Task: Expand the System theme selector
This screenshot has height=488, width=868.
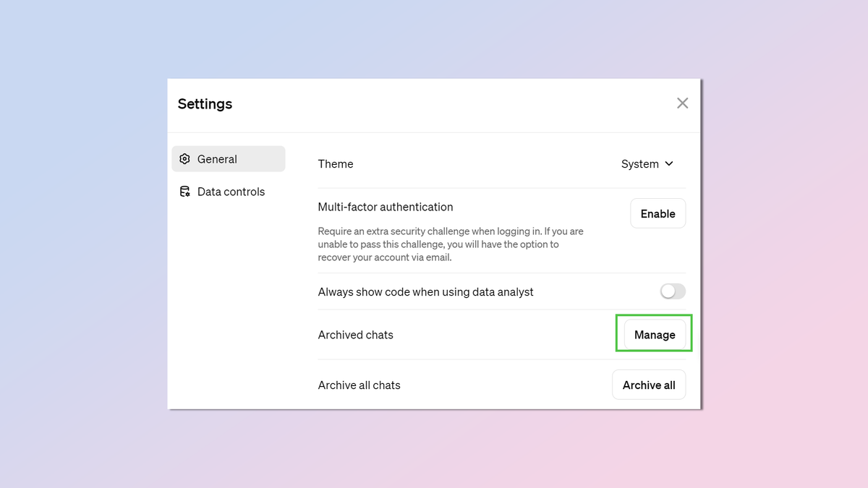Action: click(647, 164)
